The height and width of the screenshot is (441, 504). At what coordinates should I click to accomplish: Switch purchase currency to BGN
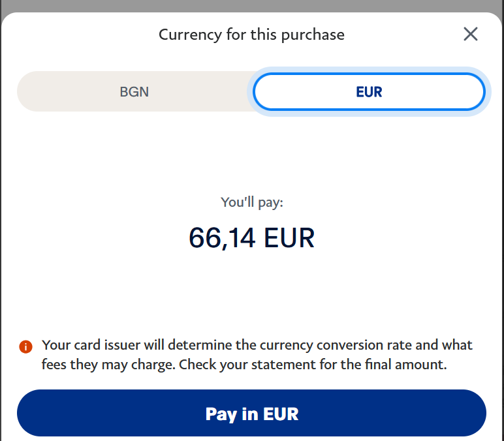(134, 92)
